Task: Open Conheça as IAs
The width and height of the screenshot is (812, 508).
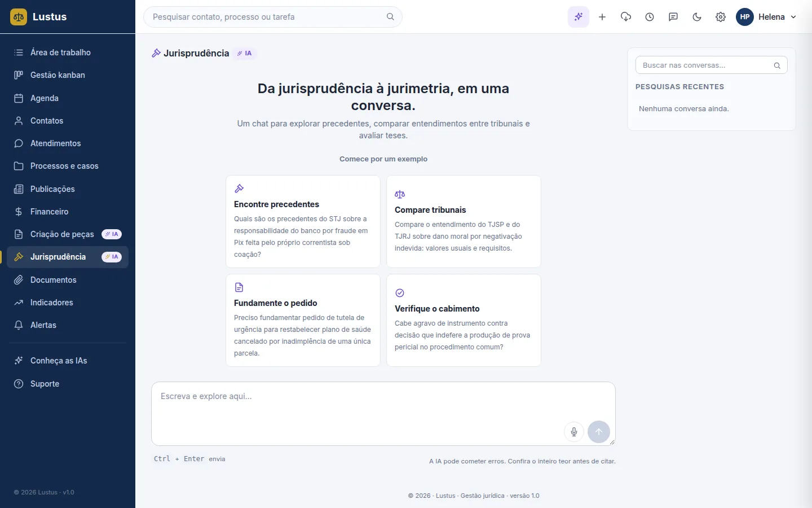Action: pyautogui.click(x=68, y=361)
